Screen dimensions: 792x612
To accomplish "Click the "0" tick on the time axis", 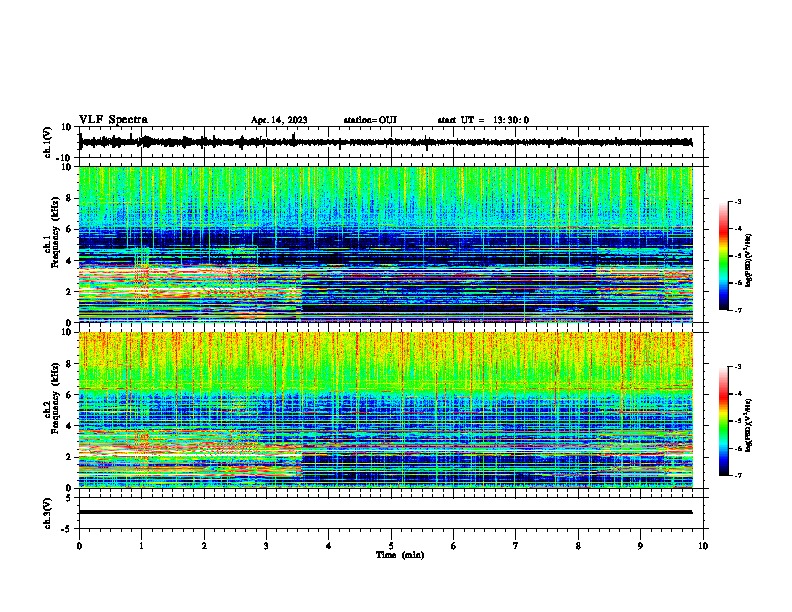I will pyautogui.click(x=79, y=546).
